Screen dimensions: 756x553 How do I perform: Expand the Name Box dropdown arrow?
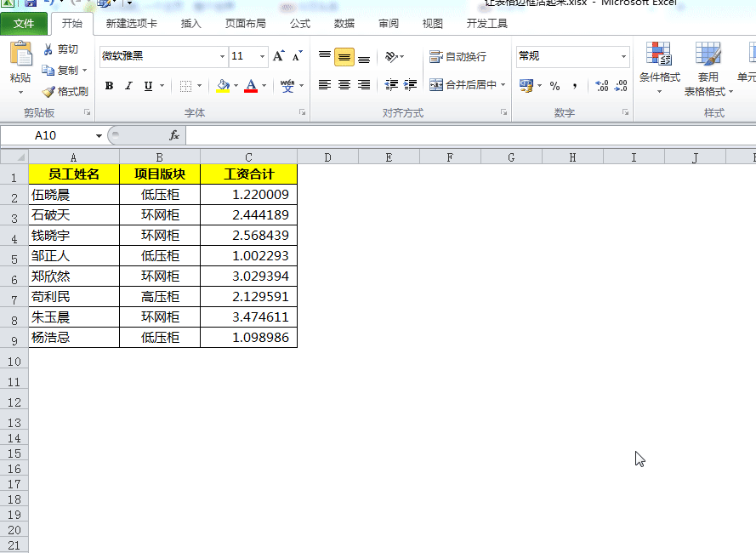99,135
